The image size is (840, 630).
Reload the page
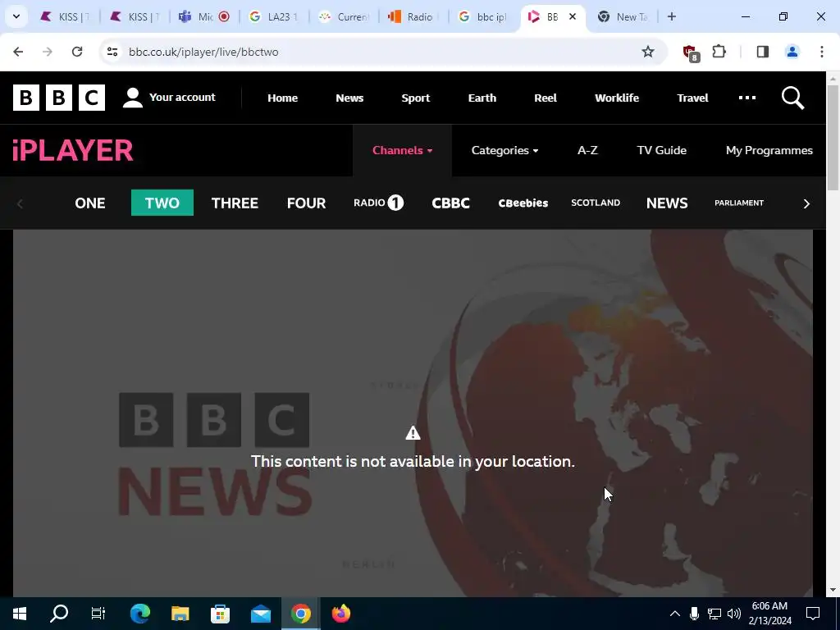coord(77,52)
